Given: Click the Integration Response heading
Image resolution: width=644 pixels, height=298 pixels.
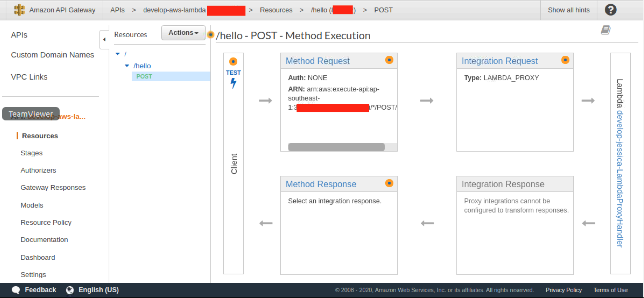Looking at the screenshot, I should click(503, 184).
